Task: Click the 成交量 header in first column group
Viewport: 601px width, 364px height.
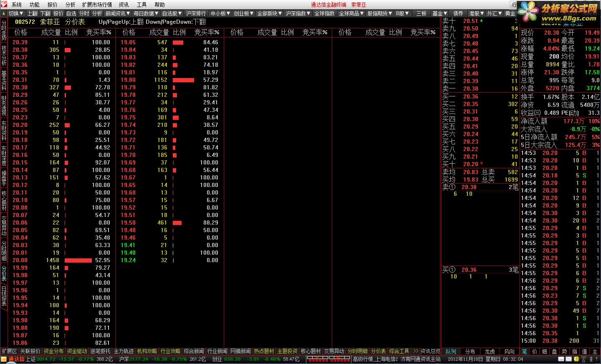Action: pos(51,32)
